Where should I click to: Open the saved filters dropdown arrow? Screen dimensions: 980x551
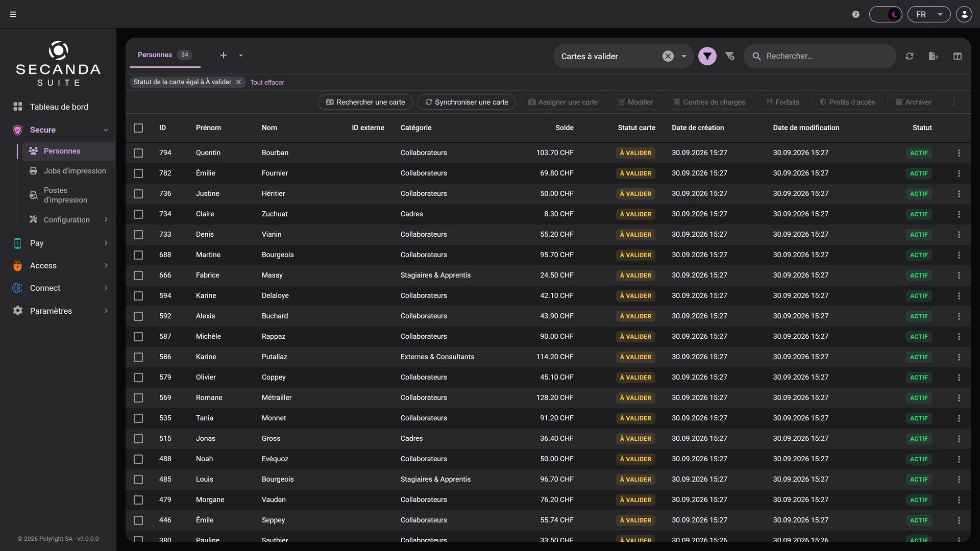[x=684, y=56]
